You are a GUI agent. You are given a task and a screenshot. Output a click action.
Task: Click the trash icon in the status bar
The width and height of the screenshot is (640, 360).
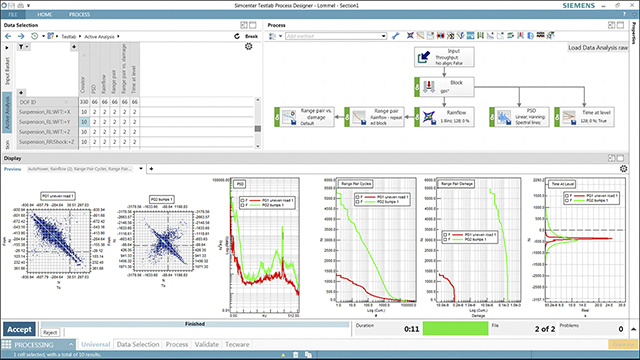point(296,355)
